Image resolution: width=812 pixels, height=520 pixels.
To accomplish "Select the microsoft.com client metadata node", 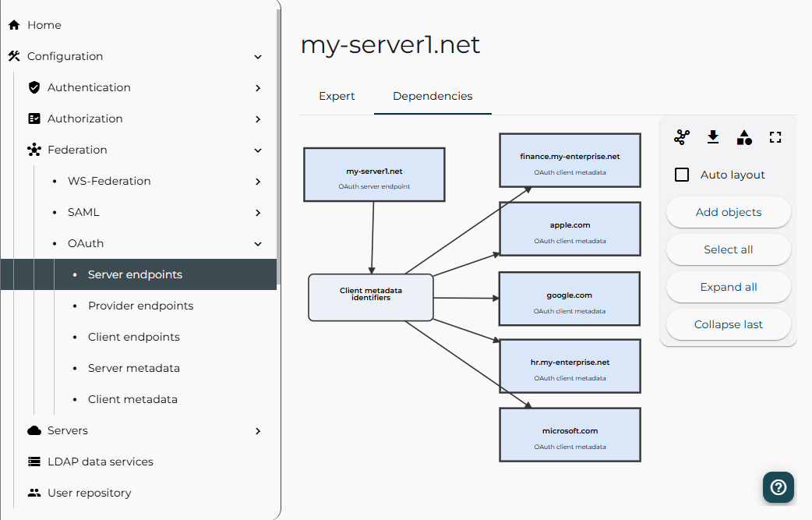I will click(x=570, y=434).
